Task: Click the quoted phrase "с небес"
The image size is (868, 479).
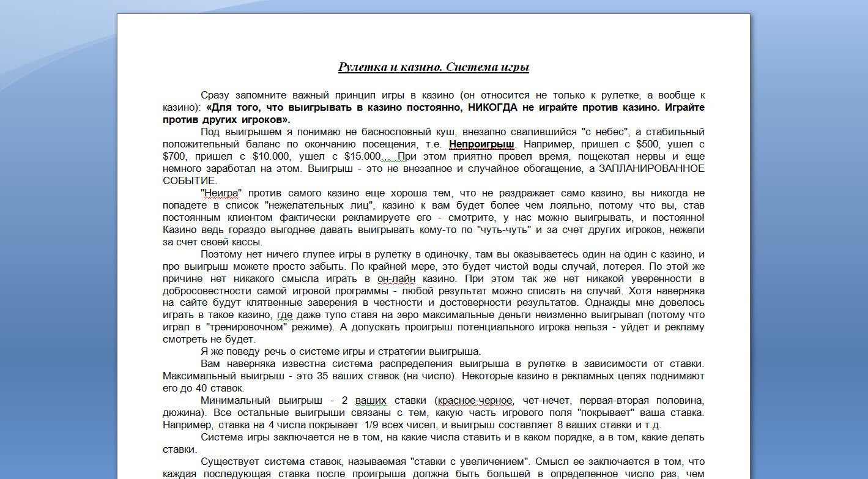Action: pos(606,132)
